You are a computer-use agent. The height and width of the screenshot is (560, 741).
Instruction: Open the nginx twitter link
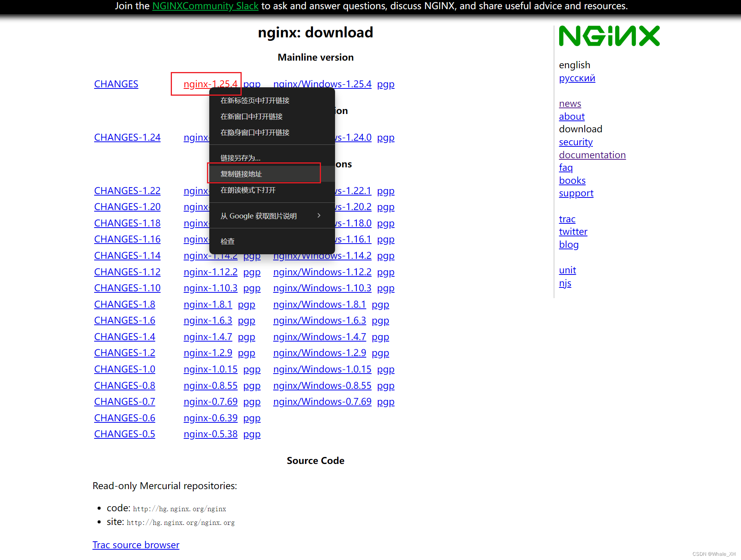pos(573,231)
